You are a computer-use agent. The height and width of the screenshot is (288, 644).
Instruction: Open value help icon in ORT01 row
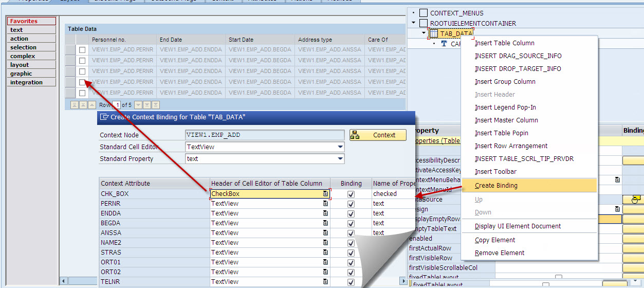click(x=326, y=262)
